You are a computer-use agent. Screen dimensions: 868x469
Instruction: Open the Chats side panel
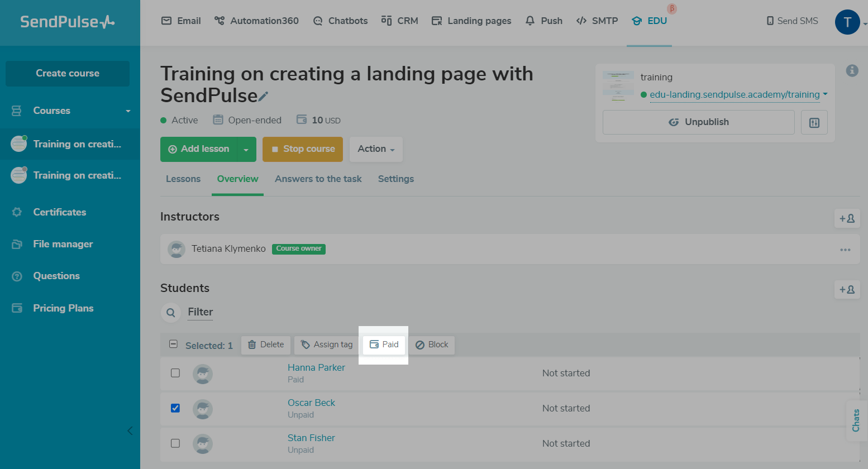856,420
